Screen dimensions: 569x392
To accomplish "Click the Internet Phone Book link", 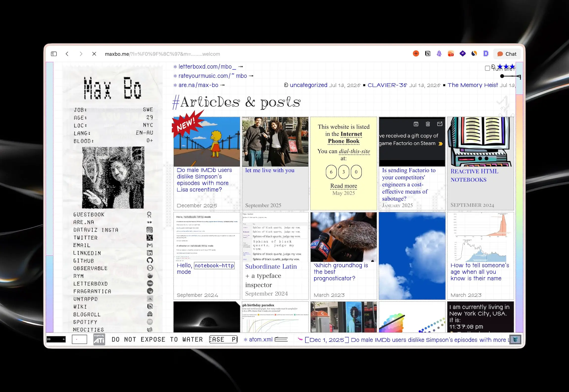I will click(345, 138).
